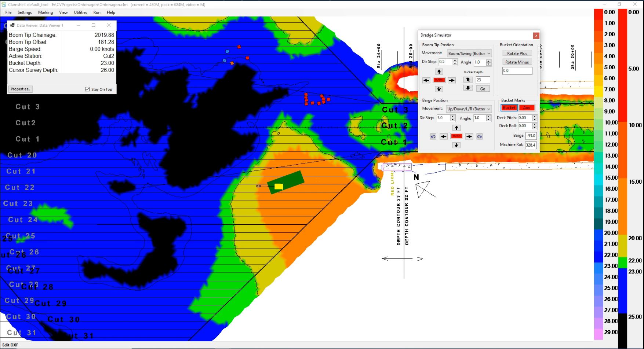Viewport: 644px width, 349px height.
Task: Click the Boom Tip Angle spinner
Action: pyautogui.click(x=488, y=62)
